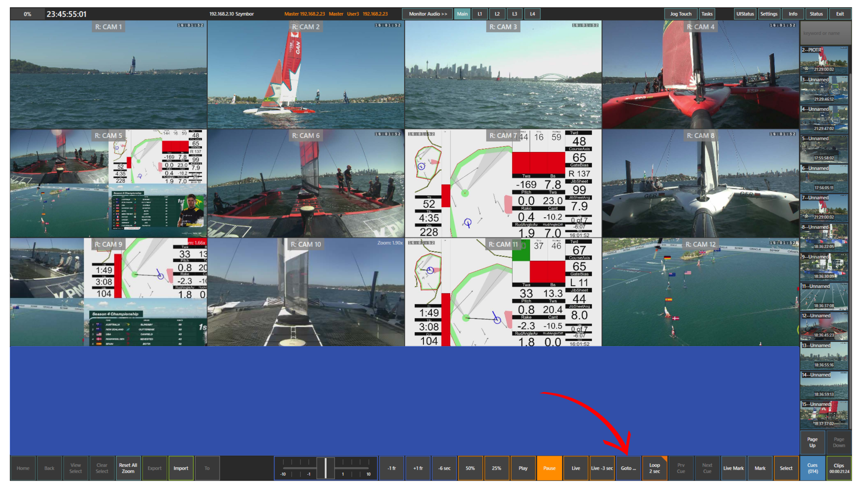Open the Tasks panel
The image size is (868, 488).
pyautogui.click(x=707, y=14)
